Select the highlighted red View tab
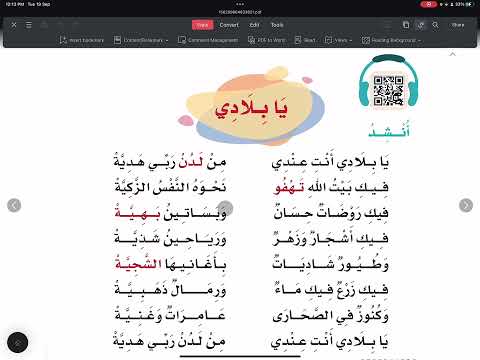This screenshot has height=360, width=480. tap(202, 25)
